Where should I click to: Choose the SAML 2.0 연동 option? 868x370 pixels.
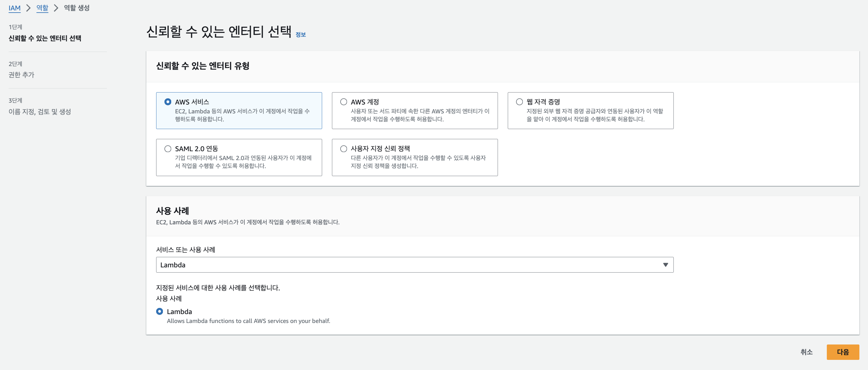[x=168, y=149]
